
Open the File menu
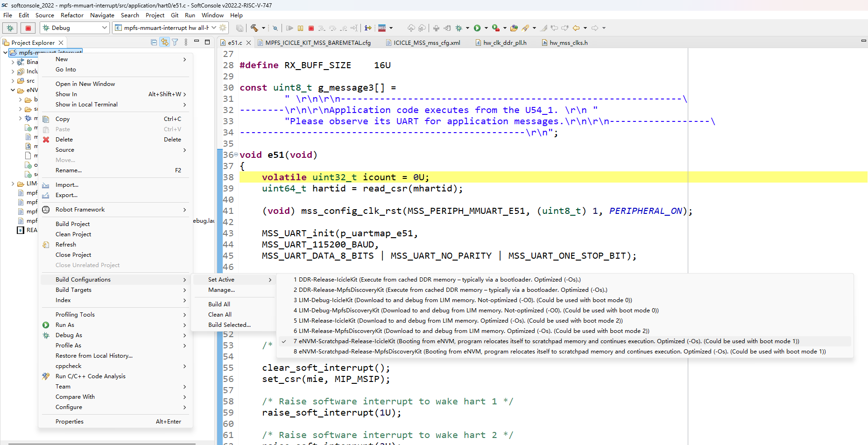point(8,15)
